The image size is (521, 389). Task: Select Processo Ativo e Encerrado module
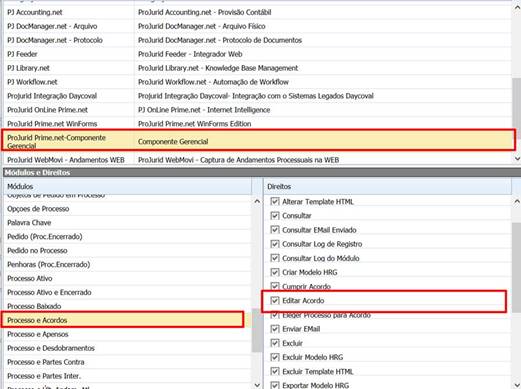point(127,293)
